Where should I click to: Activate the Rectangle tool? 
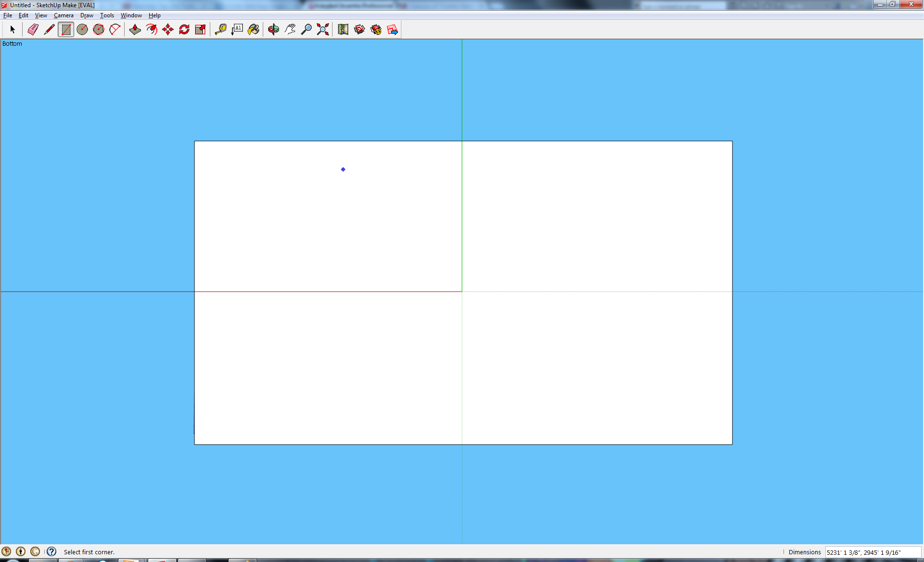pos(66,30)
